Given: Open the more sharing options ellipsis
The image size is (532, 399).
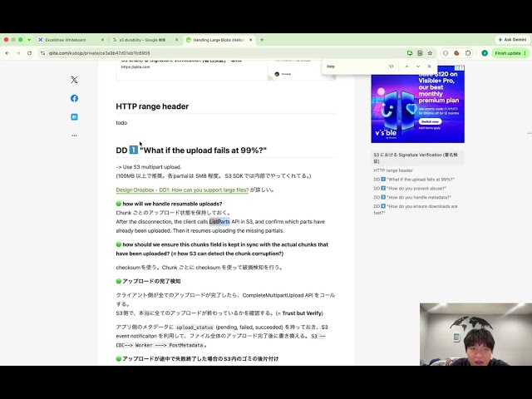Looking at the screenshot, I should coord(74,135).
